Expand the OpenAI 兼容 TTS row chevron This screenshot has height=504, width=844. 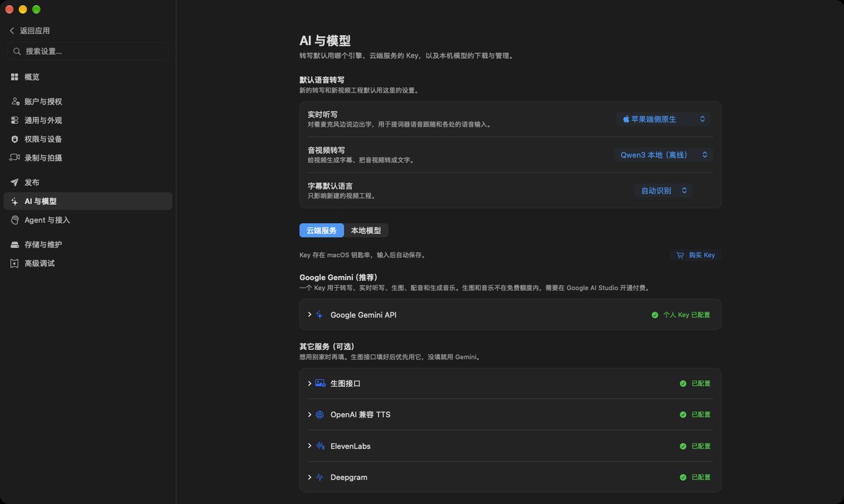click(309, 414)
